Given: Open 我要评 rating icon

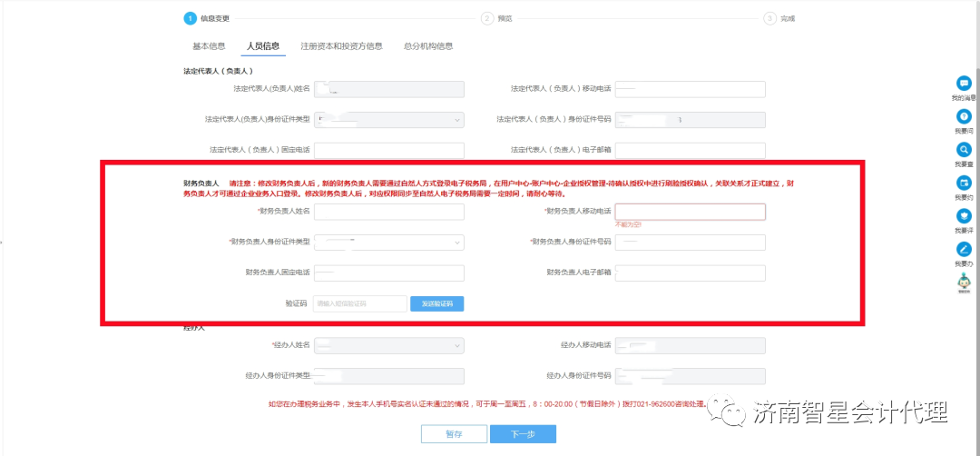Looking at the screenshot, I should pyautogui.click(x=965, y=216).
